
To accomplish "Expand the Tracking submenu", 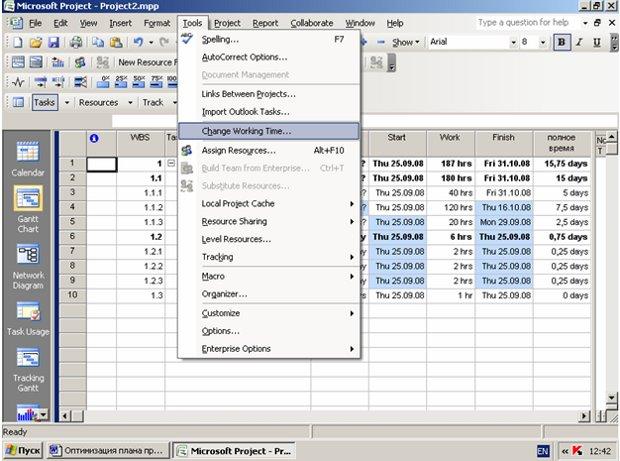I will coord(269,257).
